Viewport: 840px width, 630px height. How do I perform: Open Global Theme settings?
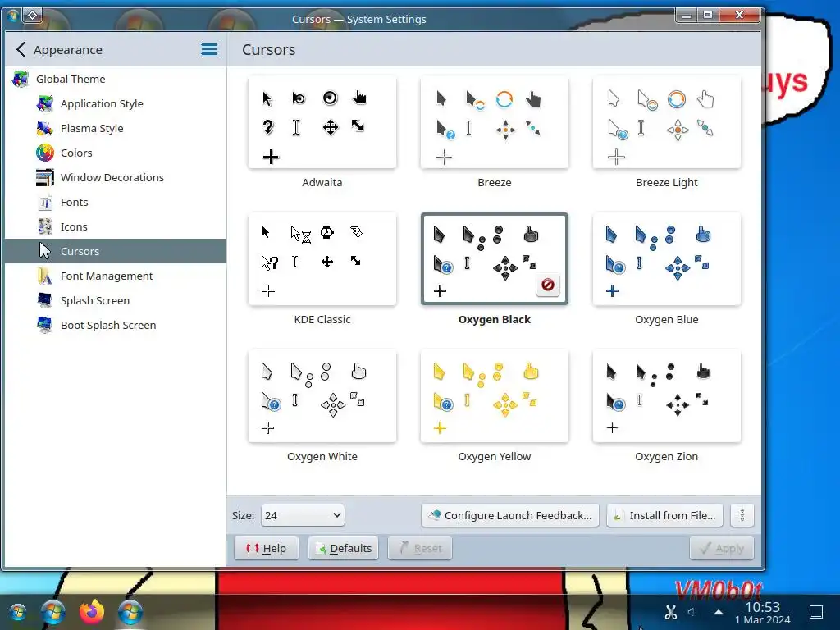tap(116, 80)
